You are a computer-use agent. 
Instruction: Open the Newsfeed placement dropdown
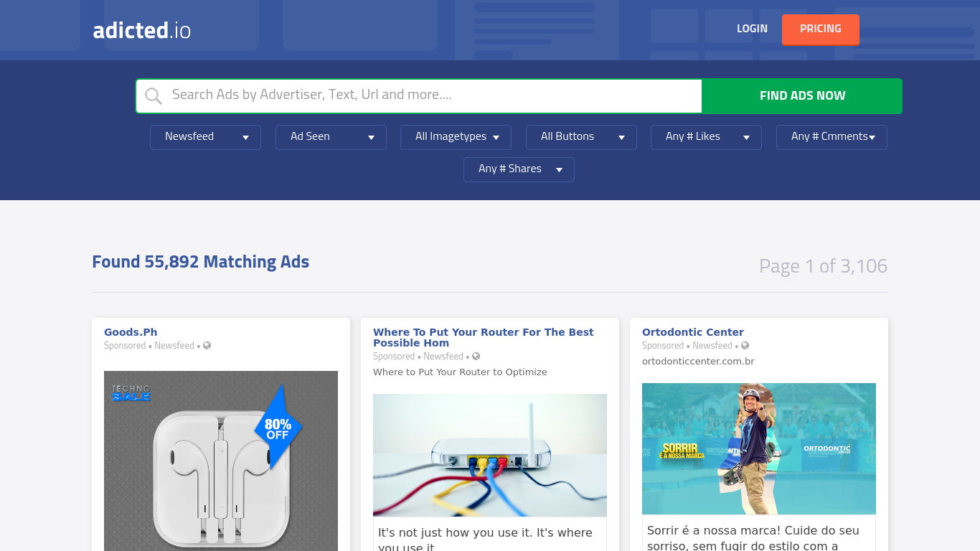coord(205,137)
